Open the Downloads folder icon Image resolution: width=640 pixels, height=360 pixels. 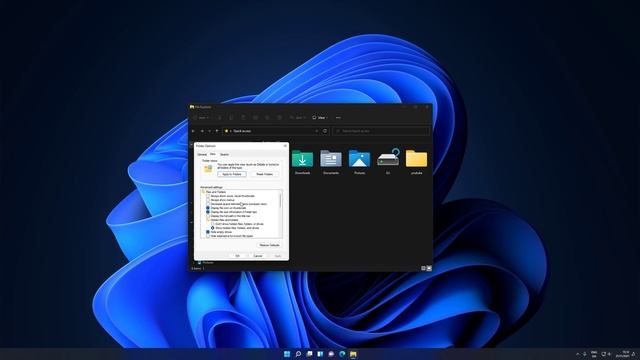(x=302, y=159)
